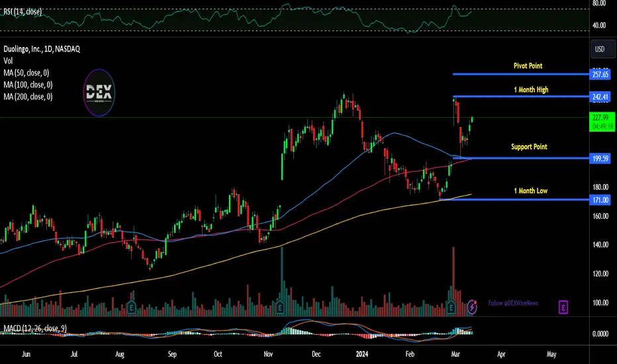Click the Follow @DEXWireNews text

[x=512, y=303]
